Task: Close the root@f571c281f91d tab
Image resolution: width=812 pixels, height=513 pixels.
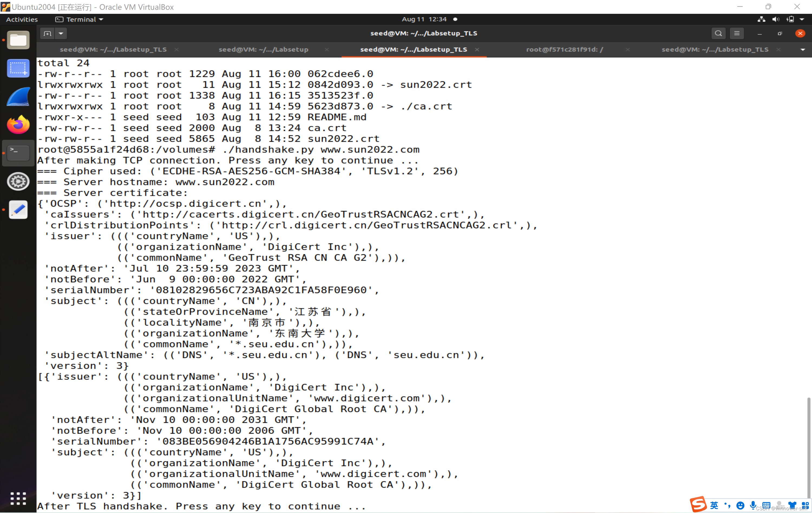Action: 628,50
